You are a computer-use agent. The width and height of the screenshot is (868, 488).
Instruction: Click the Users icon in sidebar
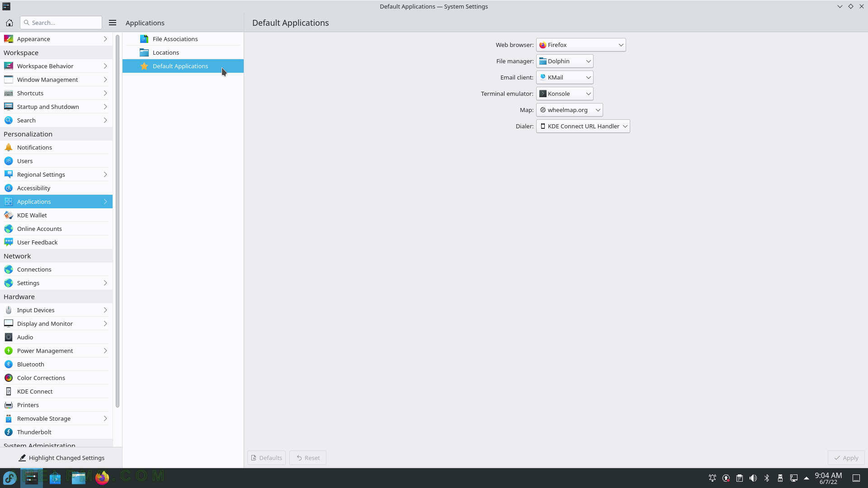[9, 161]
